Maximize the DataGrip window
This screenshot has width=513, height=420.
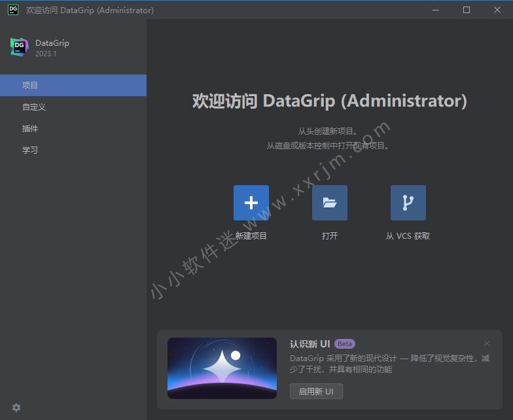click(x=466, y=10)
